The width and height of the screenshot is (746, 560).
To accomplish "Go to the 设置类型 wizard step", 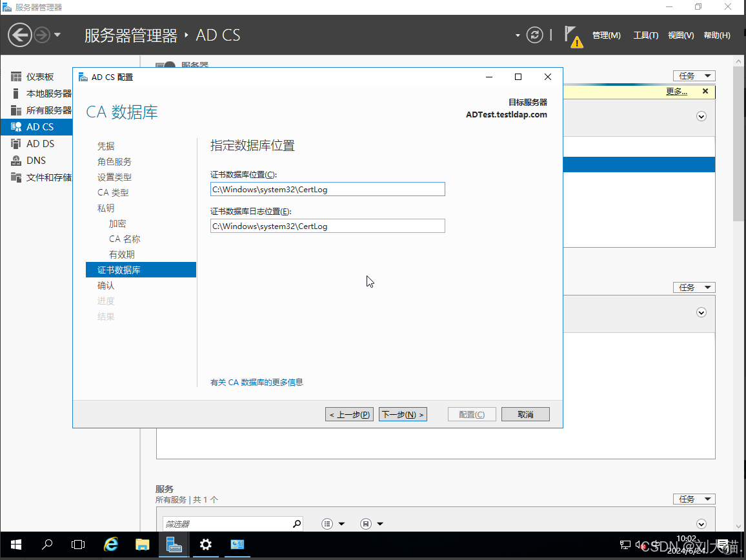I will coord(114,177).
